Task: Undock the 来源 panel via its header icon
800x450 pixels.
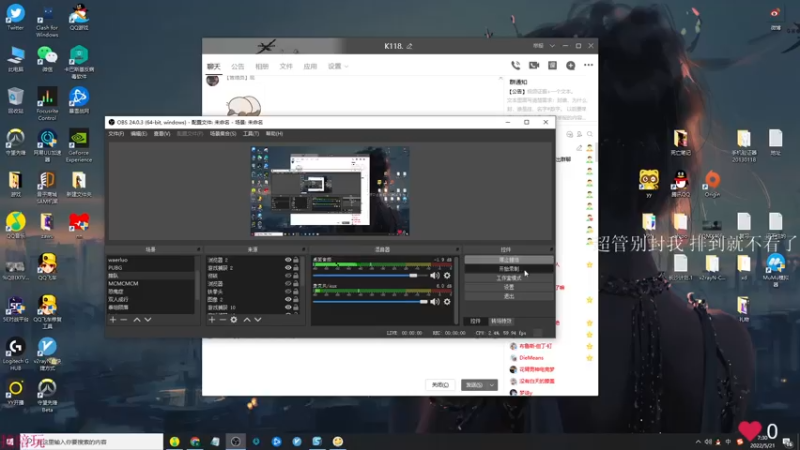Action: point(304,249)
